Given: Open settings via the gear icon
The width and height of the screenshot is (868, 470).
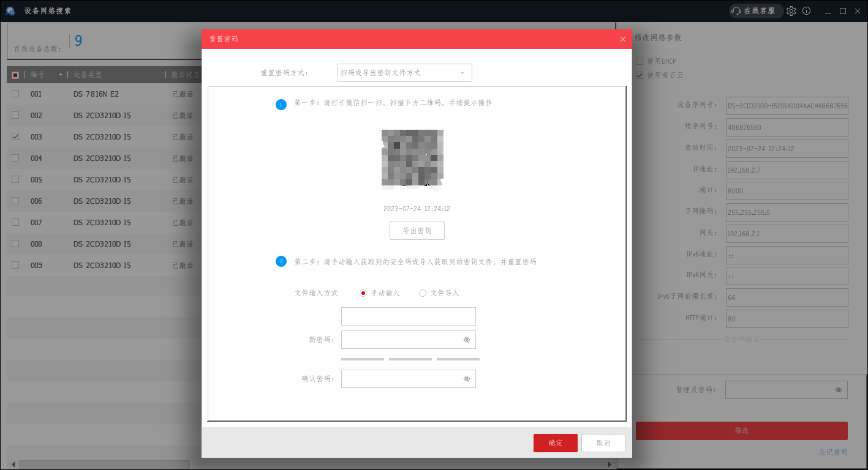Looking at the screenshot, I should pos(791,11).
